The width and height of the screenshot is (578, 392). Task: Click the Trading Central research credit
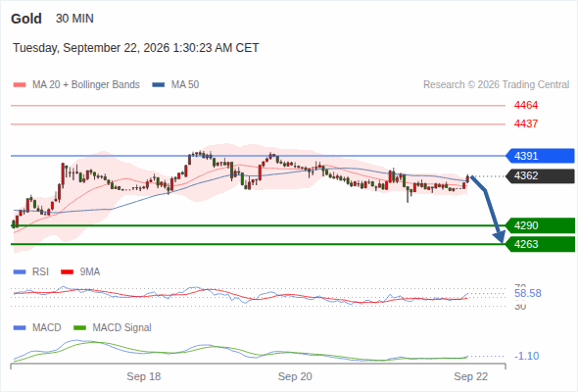point(496,85)
